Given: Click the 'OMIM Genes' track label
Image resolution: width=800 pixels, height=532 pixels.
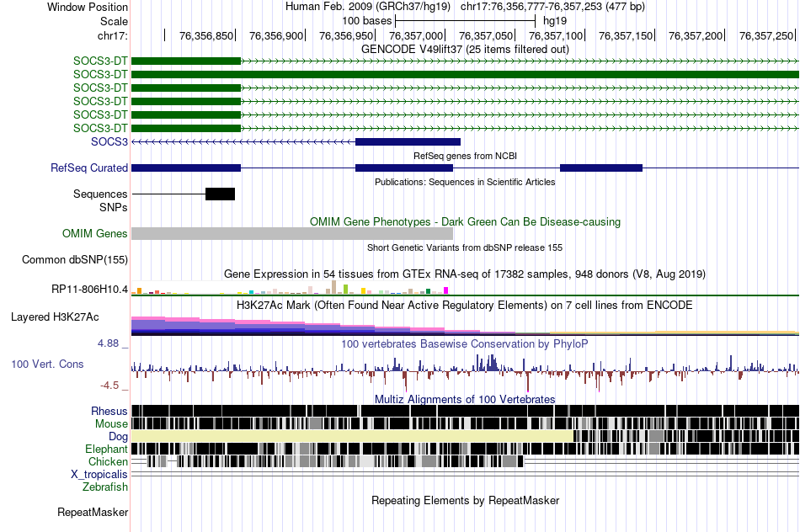Looking at the screenshot, I should click(95, 234).
